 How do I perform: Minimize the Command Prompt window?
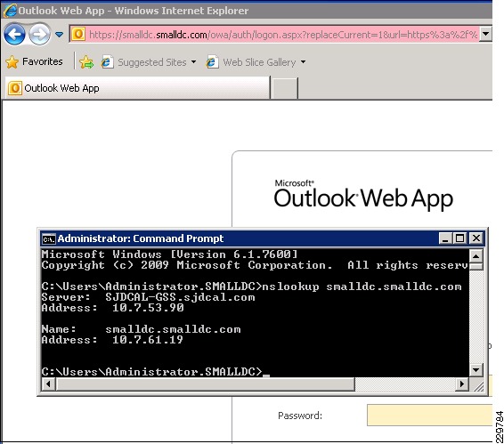[x=445, y=238]
